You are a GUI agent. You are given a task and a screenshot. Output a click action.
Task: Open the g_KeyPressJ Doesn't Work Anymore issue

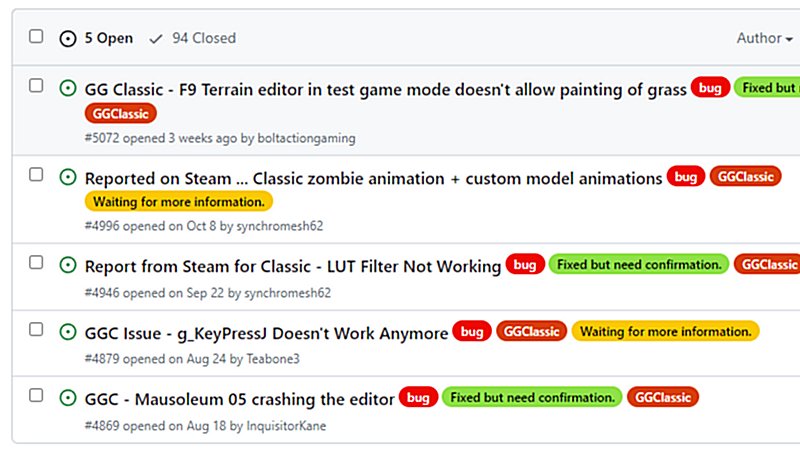[265, 332]
